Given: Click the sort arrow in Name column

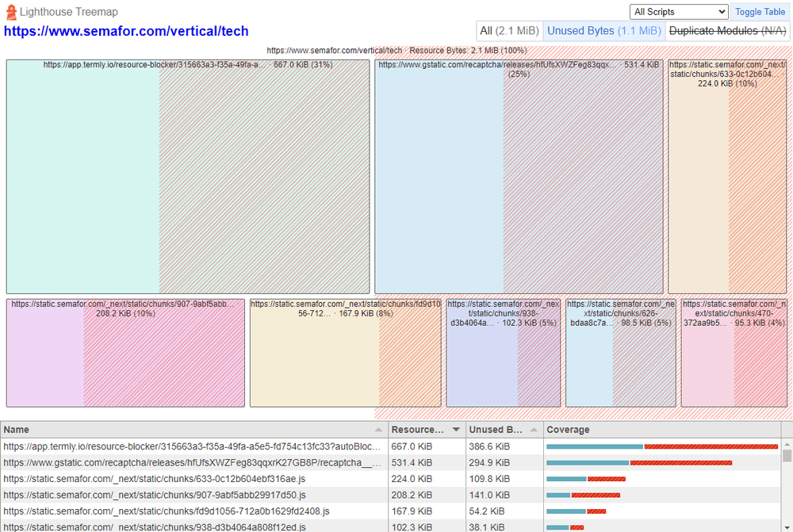Looking at the screenshot, I should point(378,430).
